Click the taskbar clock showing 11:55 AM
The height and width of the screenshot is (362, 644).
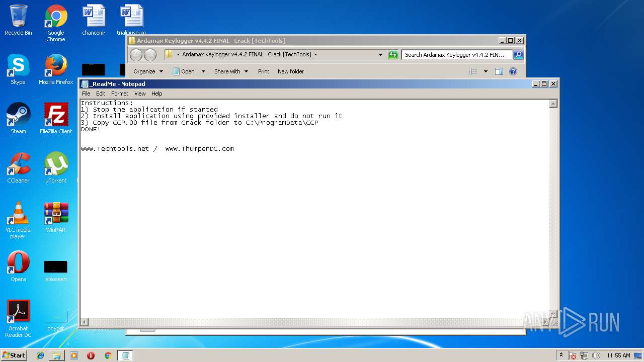(618, 355)
